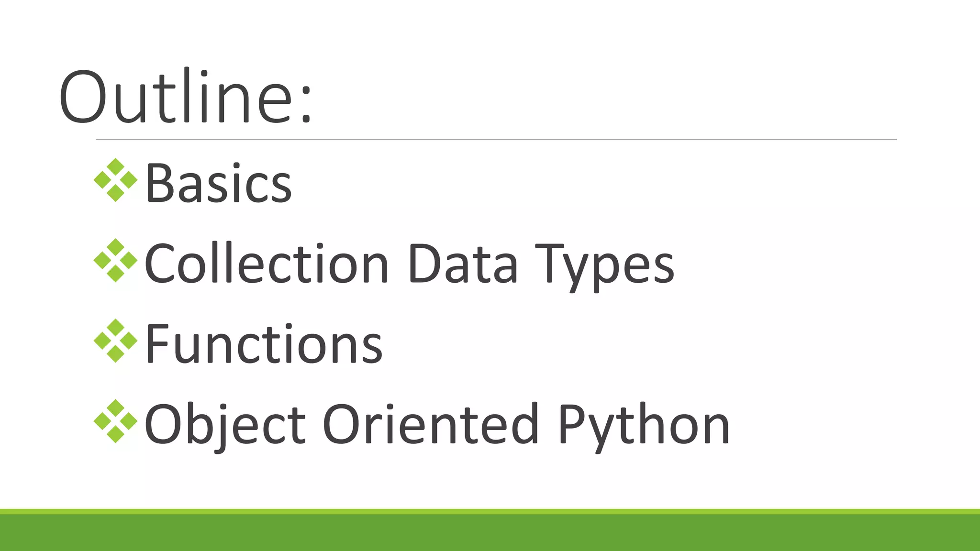Click the diamond bullet beside Basics

(115, 180)
